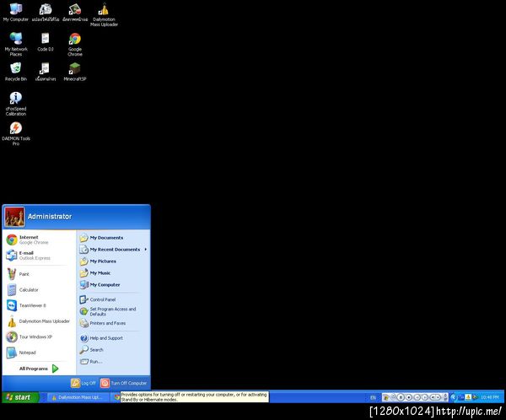Select the Recycle Bin on the desktop
Image resolution: width=506 pixels, height=420 pixels.
point(15,72)
